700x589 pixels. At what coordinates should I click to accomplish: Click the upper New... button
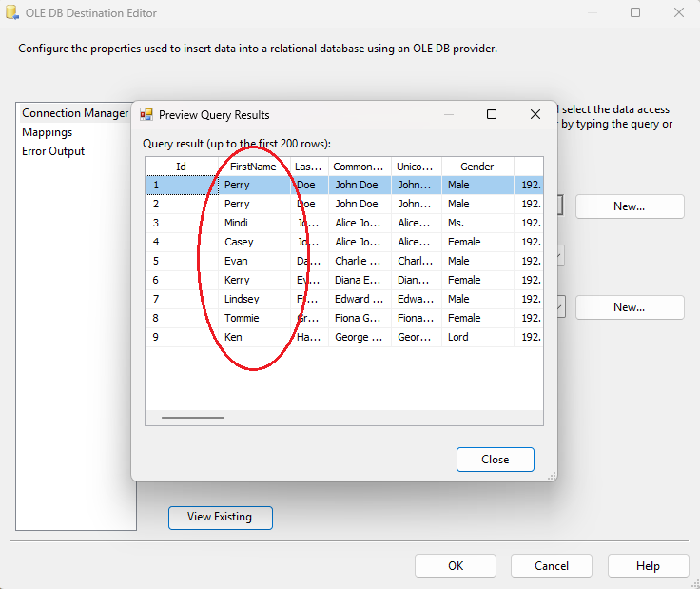coord(629,206)
